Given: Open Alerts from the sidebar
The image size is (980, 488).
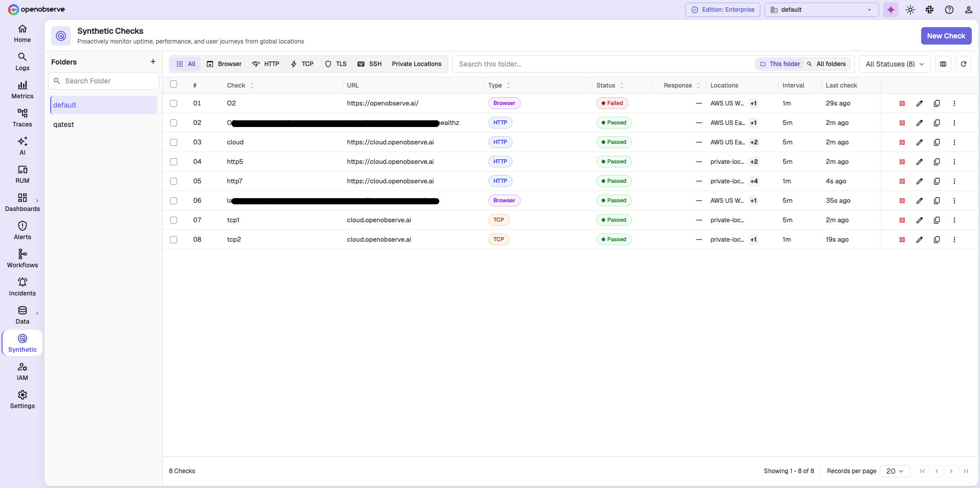Looking at the screenshot, I should (22, 230).
